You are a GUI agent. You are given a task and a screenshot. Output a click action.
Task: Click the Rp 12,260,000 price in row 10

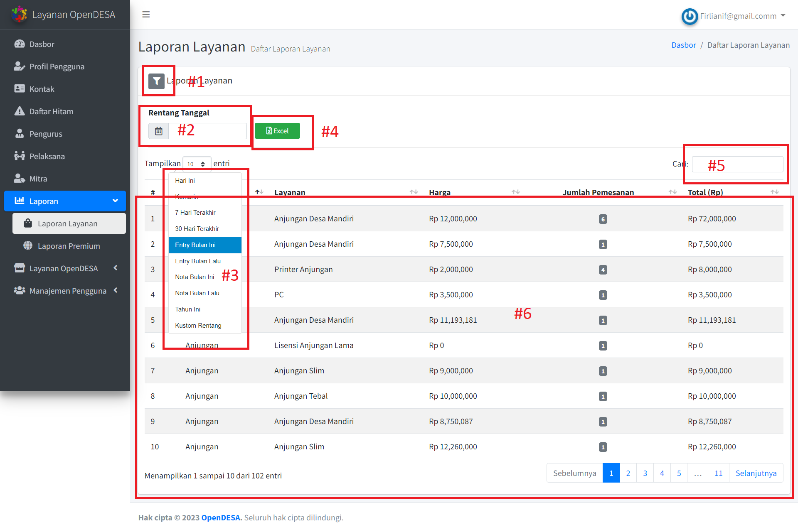point(453,447)
